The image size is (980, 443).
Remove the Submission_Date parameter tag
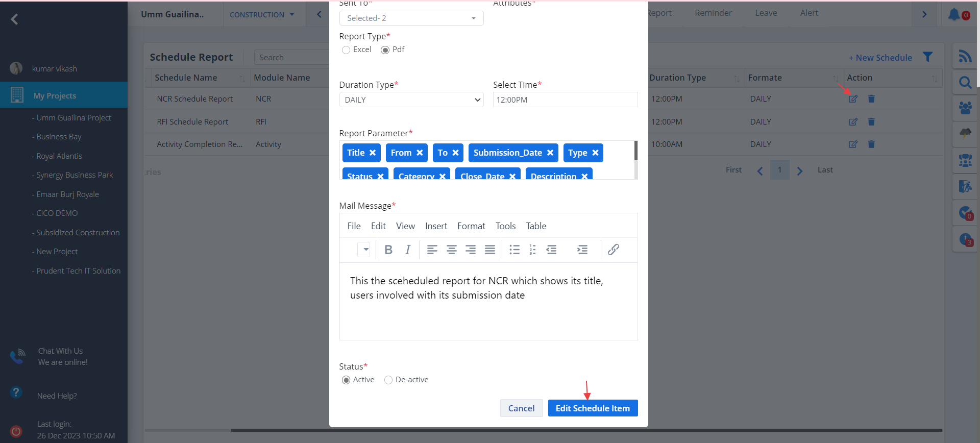click(550, 153)
